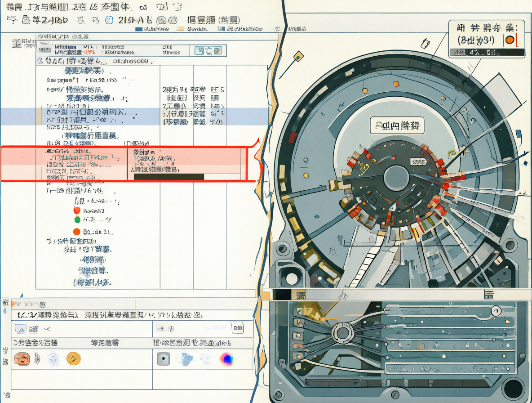Select the pale blue burst icon in bottom panel
This screenshot has height=403, width=532.
click(x=53, y=359)
